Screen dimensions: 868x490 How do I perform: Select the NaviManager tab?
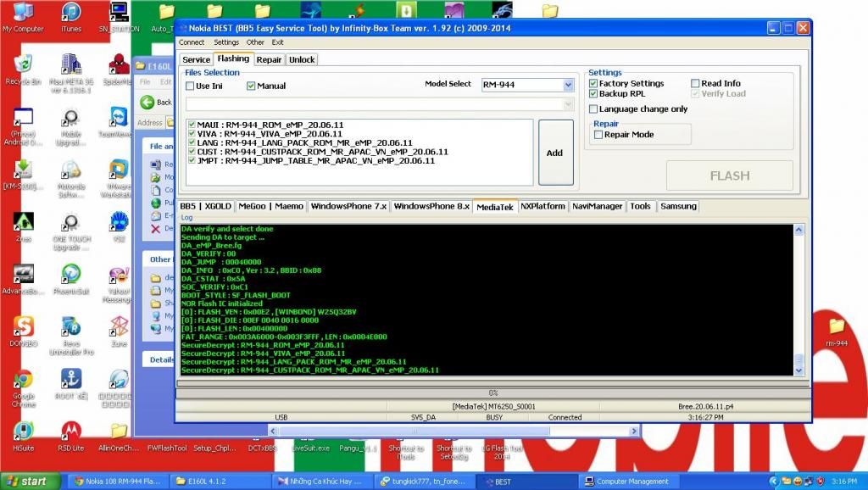(x=598, y=207)
